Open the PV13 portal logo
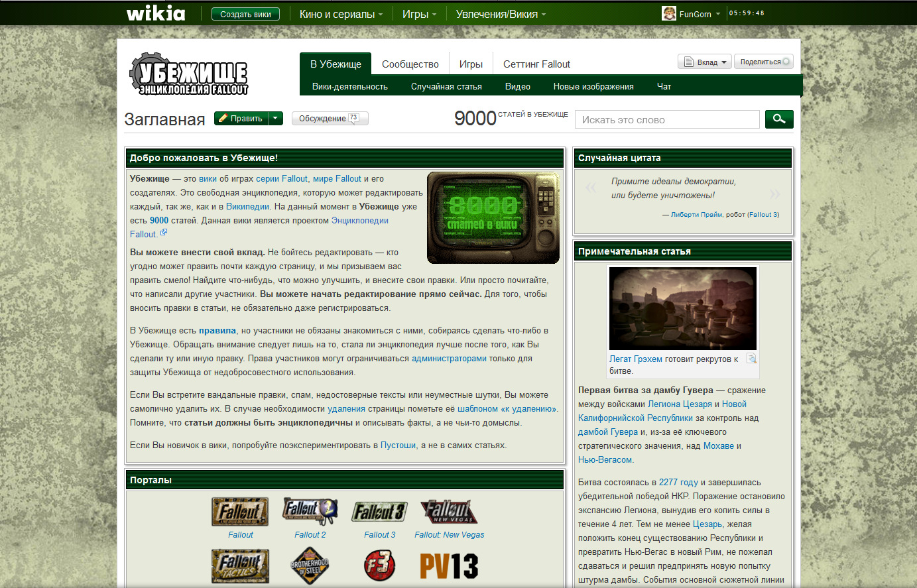 449,566
